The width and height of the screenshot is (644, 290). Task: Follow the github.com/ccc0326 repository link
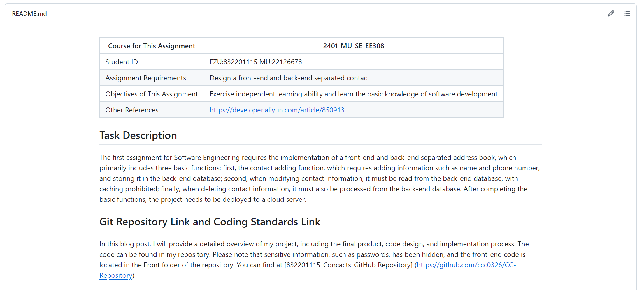(466, 265)
